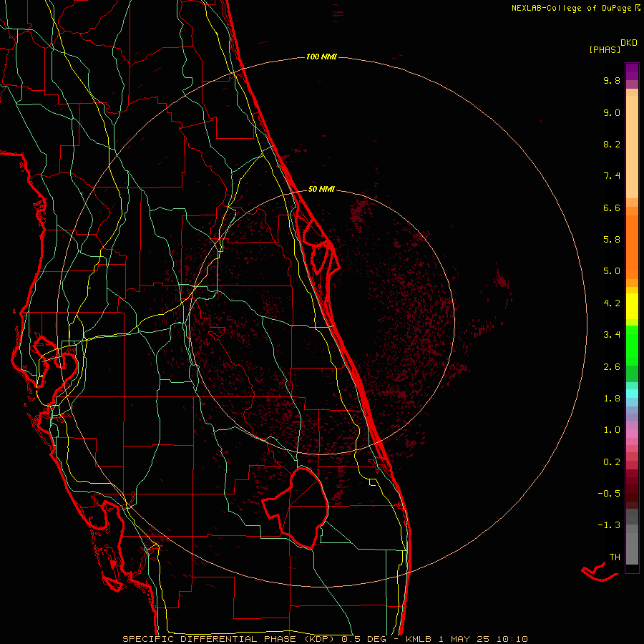This screenshot has height=644, width=644.
Task: Click the 9.8 scale value
Action: pos(612,80)
